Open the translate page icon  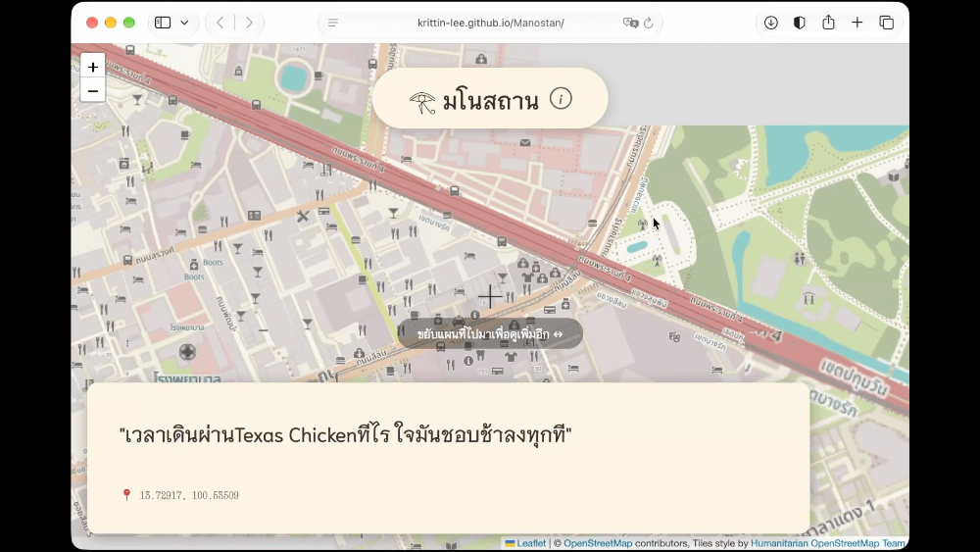tap(630, 23)
